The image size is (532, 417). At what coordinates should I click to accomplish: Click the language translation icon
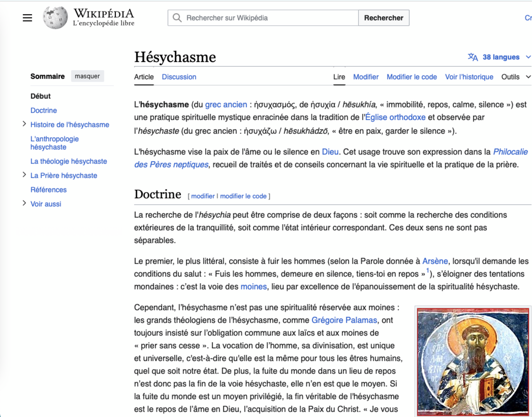click(473, 57)
